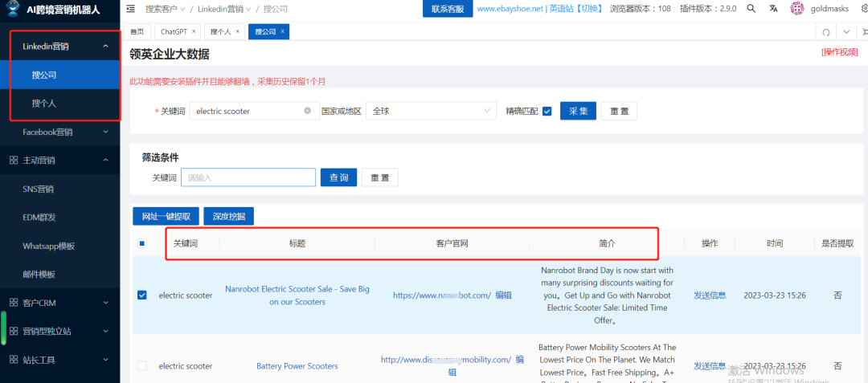This screenshot has width=868, height=383.
Task: Check the Battery Power Scooters row checkbox
Action: (142, 366)
